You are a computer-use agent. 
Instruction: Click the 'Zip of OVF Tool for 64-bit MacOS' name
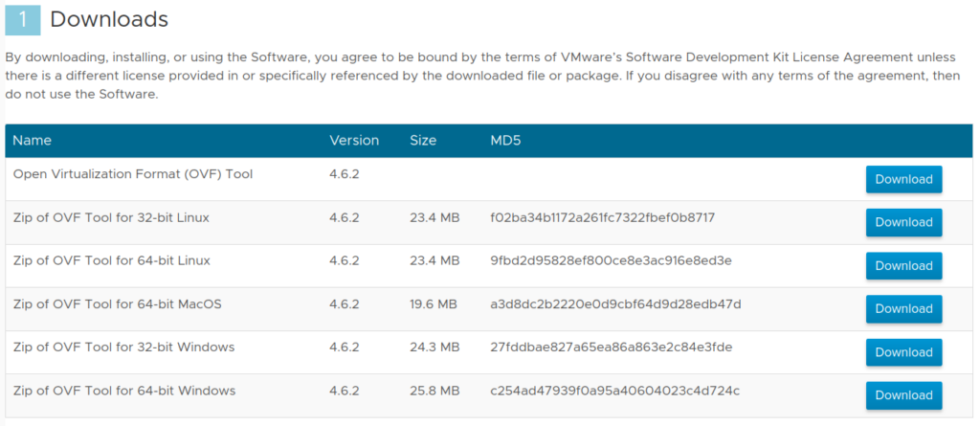(117, 304)
